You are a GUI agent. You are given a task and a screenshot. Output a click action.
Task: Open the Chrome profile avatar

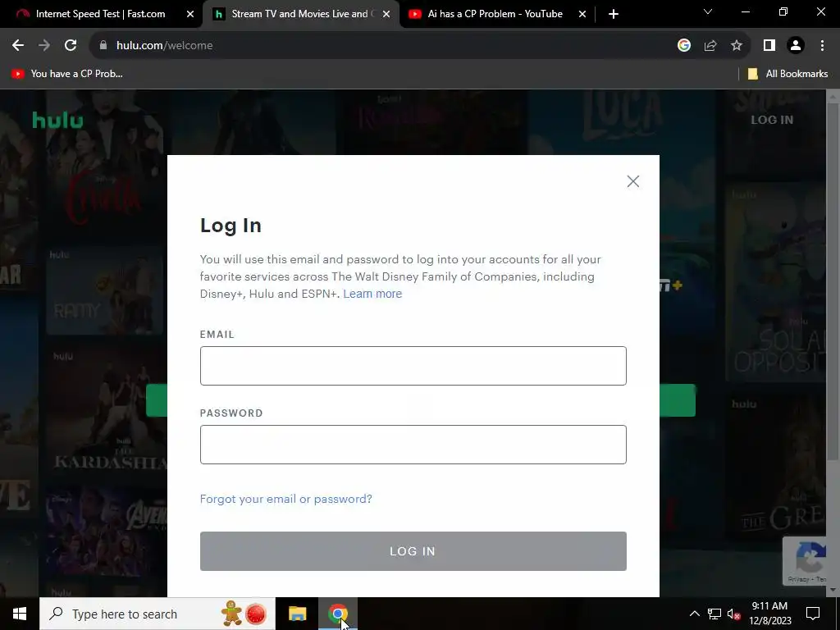coord(796,46)
